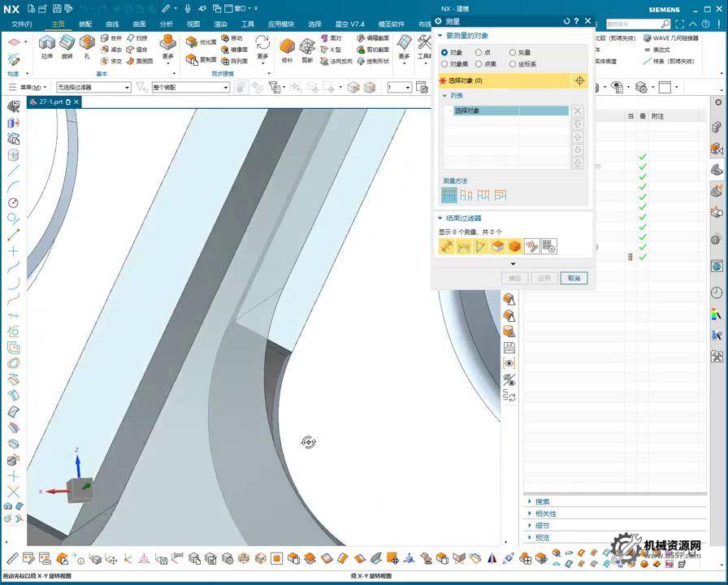Click the 选择对象 list row
728x585 pixels.
coord(505,110)
